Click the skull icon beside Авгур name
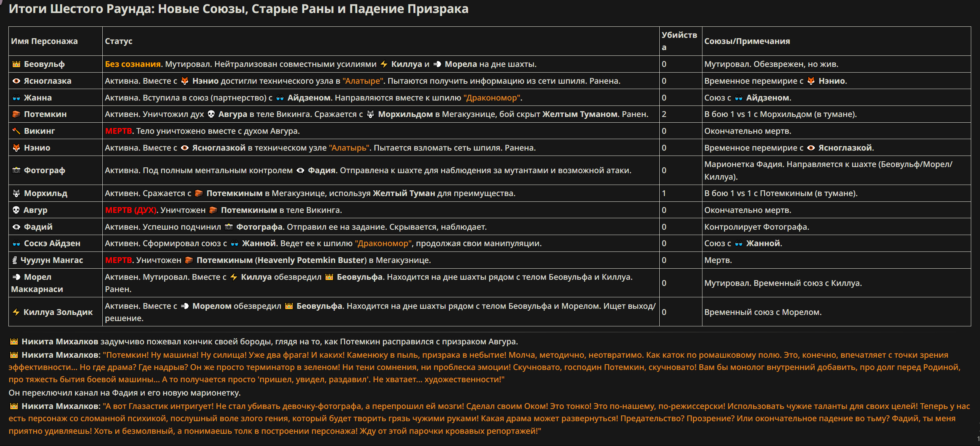This screenshot has width=980, height=446. 16,210
